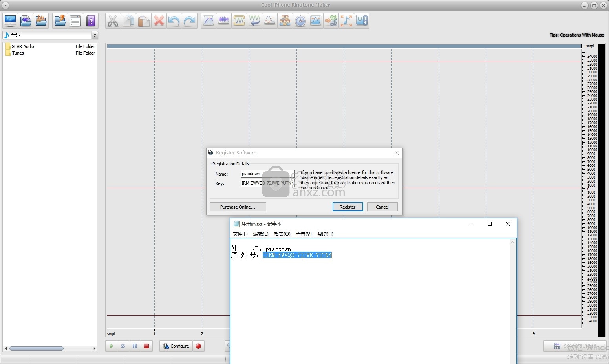The height and width of the screenshot is (364, 609).
Task: Minimize the Notepad window
Action: point(472,224)
